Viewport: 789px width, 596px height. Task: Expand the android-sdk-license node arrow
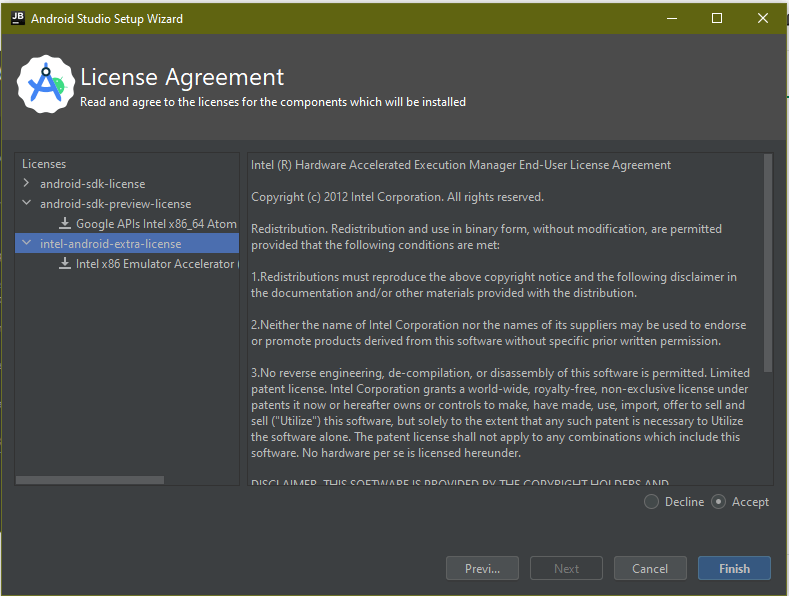26,184
